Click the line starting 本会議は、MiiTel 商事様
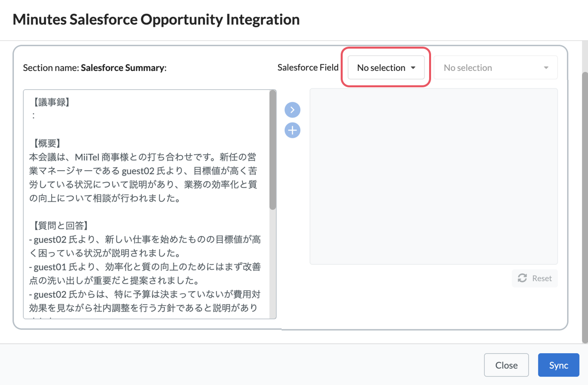Screen dimensions: 588x385 (143, 157)
